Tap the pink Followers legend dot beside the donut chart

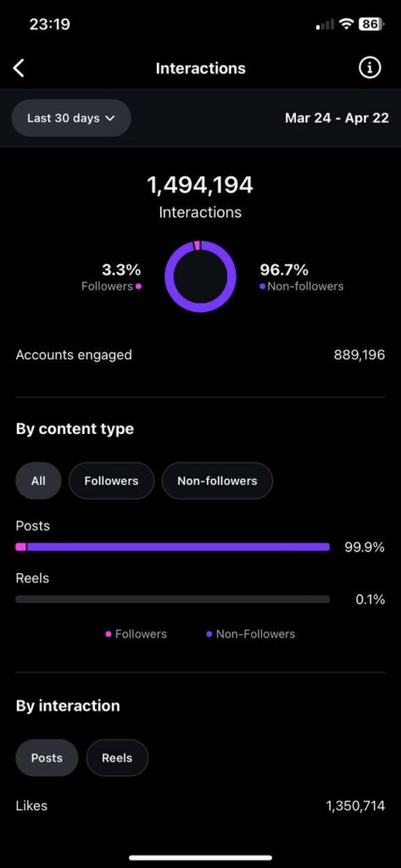click(x=138, y=287)
